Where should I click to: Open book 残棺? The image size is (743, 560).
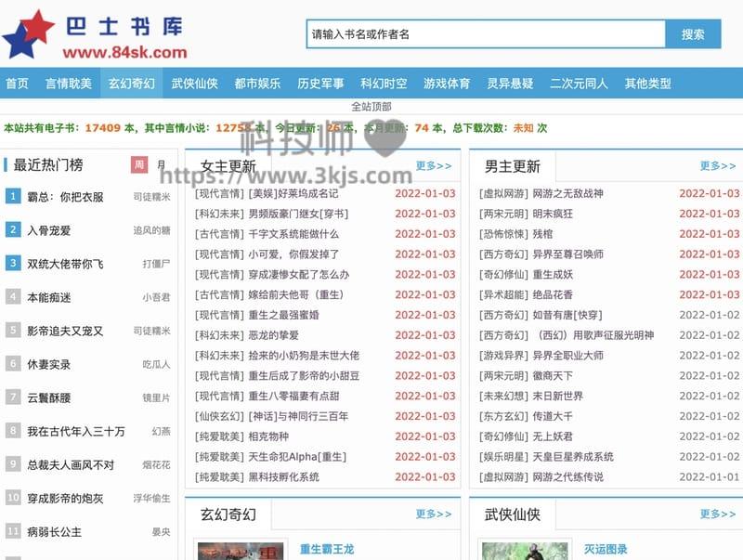(542, 234)
